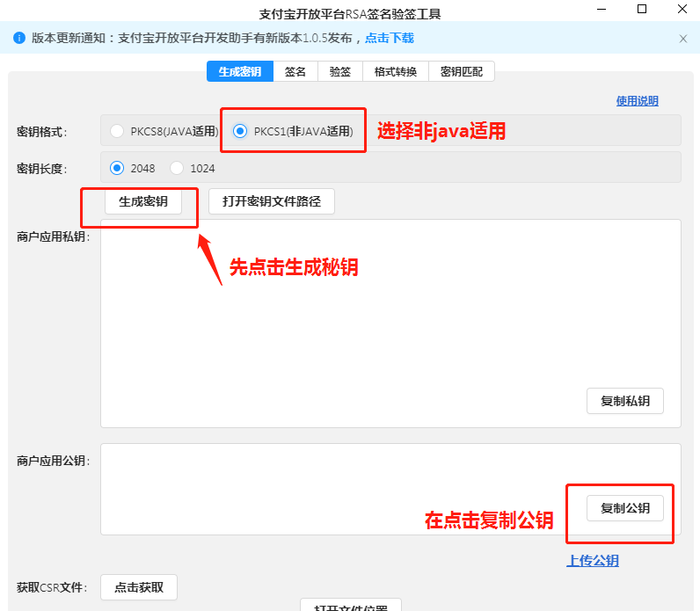Viewport: 700px width, 611px height.
Task: Click 复制公钥 button
Action: click(x=625, y=508)
